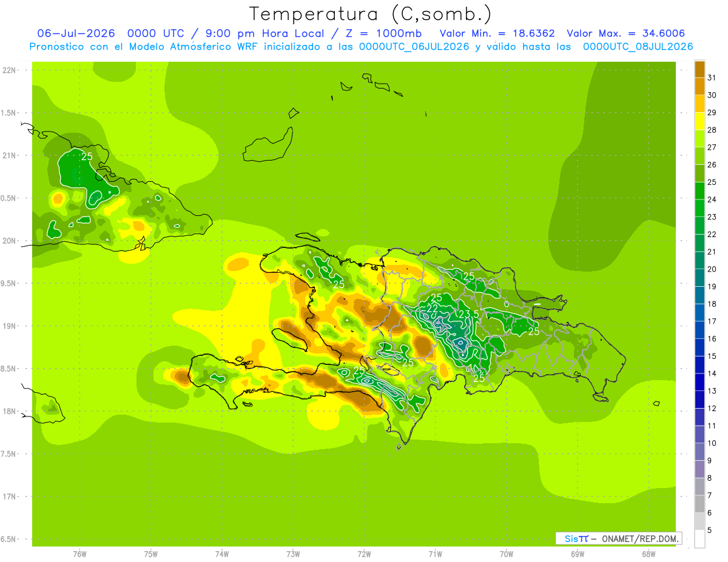This screenshot has height=562, width=728.
Task: Click the '69W' longitude axis label
Action: coord(578,554)
